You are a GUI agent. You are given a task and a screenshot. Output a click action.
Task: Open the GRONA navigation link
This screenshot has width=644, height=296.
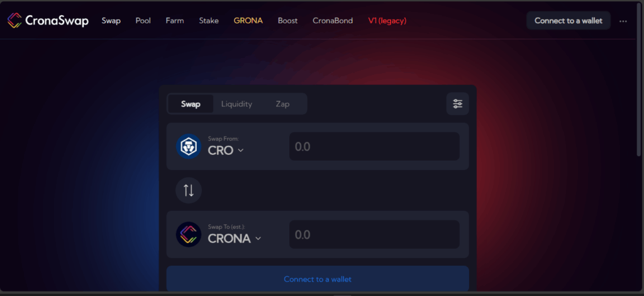[x=248, y=21]
